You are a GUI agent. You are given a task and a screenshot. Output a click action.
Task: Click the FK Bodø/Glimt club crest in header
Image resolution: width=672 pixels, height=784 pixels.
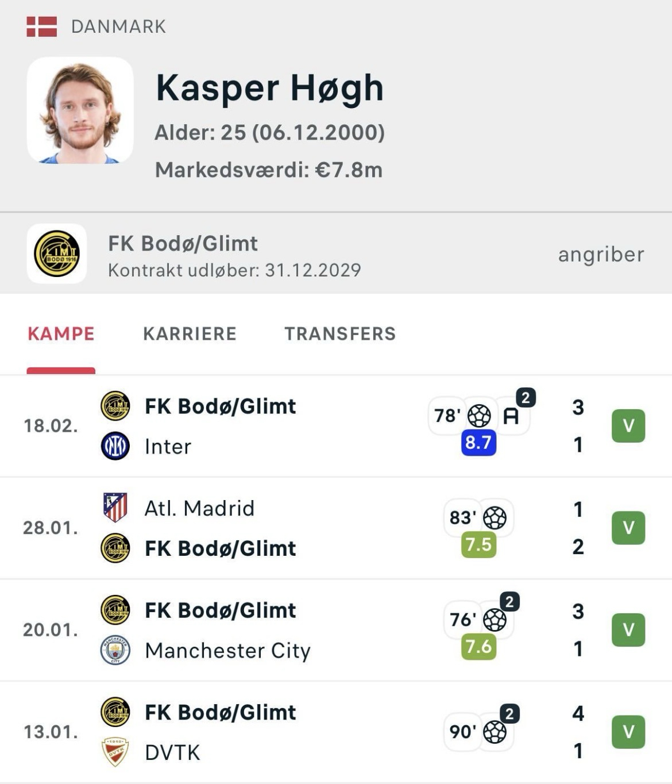[x=57, y=253]
